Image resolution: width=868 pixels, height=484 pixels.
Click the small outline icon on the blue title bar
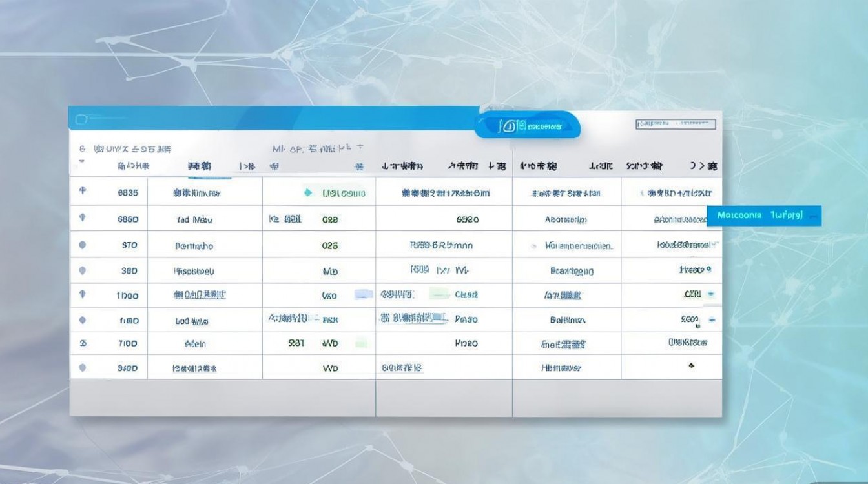point(81,119)
